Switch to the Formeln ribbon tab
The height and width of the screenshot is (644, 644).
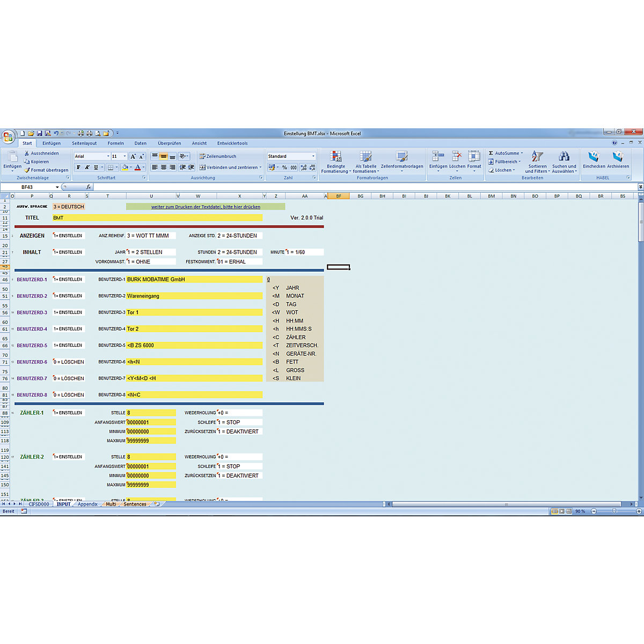115,143
